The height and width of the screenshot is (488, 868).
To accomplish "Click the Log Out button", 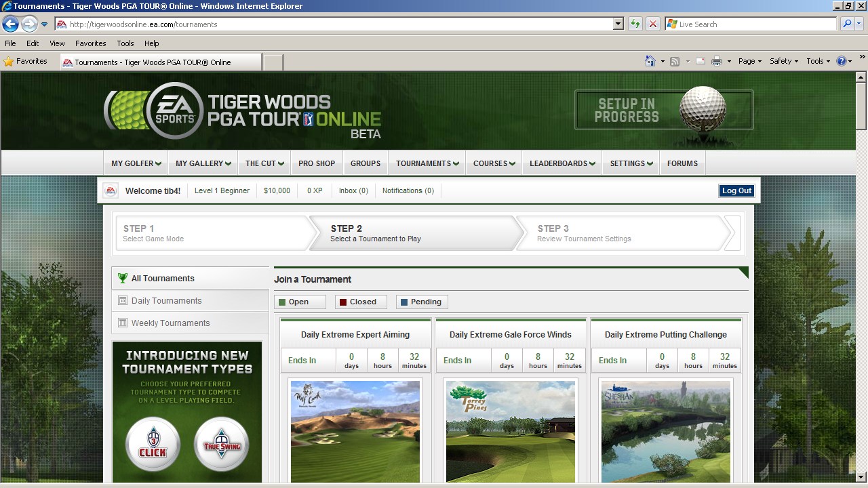I will click(x=736, y=190).
